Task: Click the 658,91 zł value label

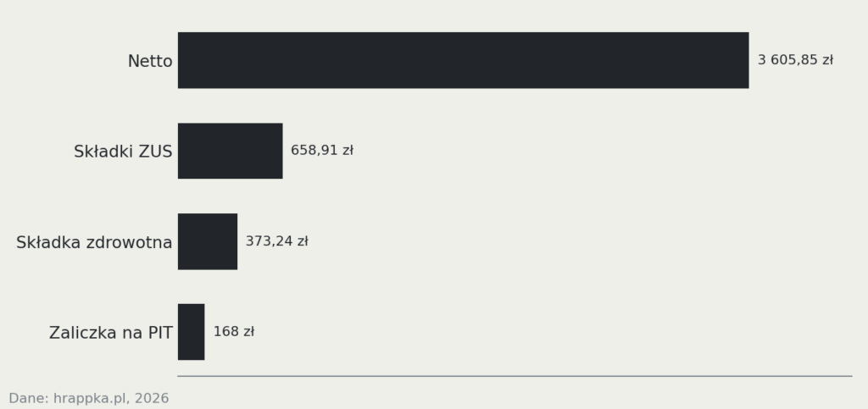Action: click(321, 151)
